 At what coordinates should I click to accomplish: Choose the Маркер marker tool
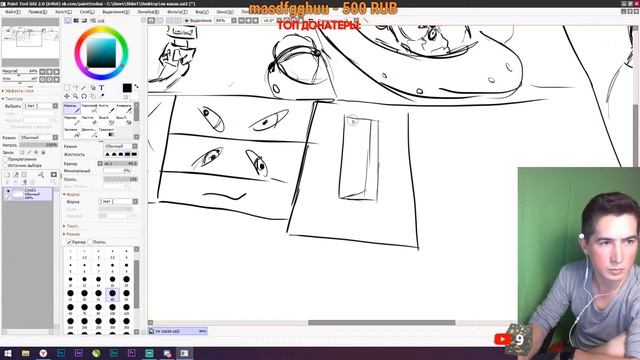[x=72, y=120]
